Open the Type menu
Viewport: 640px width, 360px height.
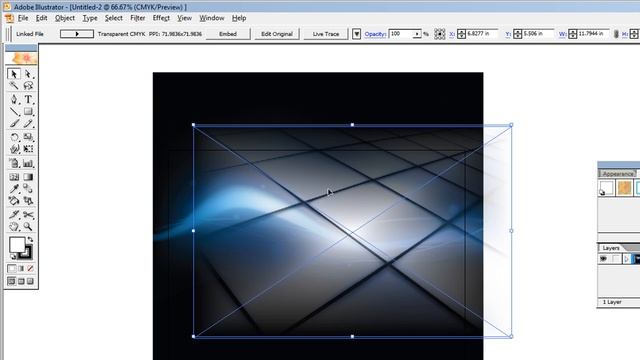tap(90, 18)
